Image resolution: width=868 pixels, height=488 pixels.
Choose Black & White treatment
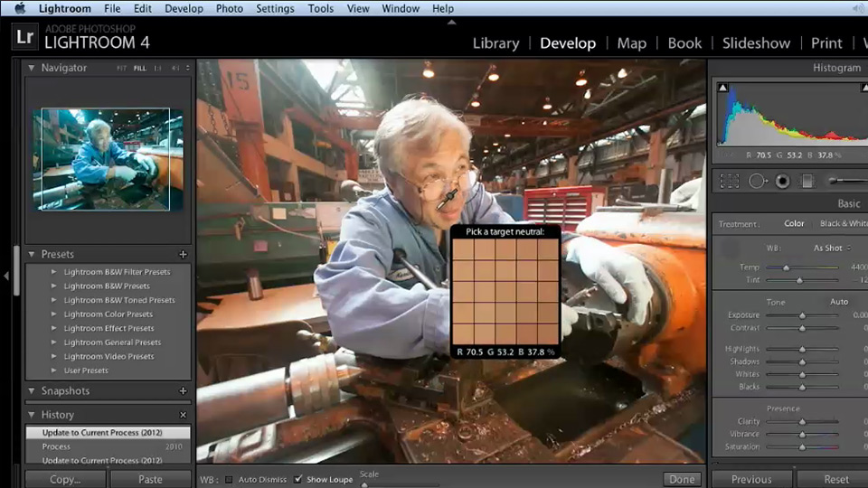click(x=844, y=223)
